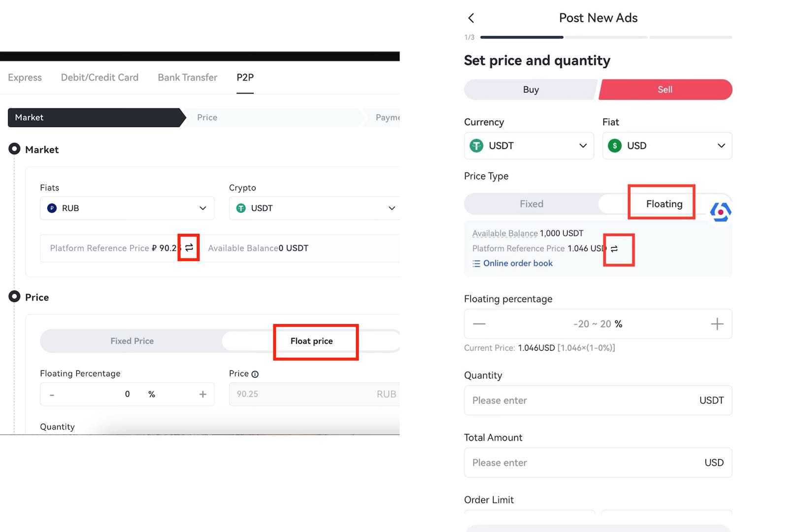798x532 pixels.
Task: Click the back arrow beside Post New Ads
Action: coord(471,18)
